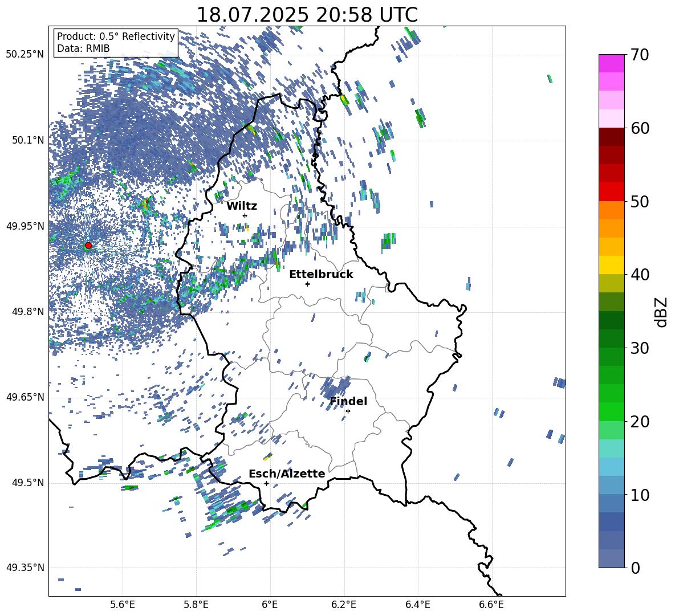
Task: Click the 50.25°N latitude label
Action: (x=25, y=55)
